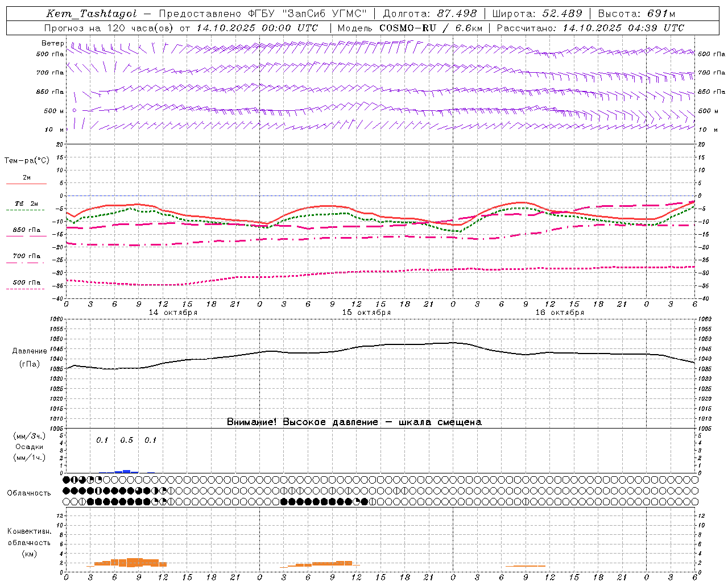This screenshot has height=582, width=728.
Task: Click the tallest blue precipitation bar
Action: coord(126,471)
